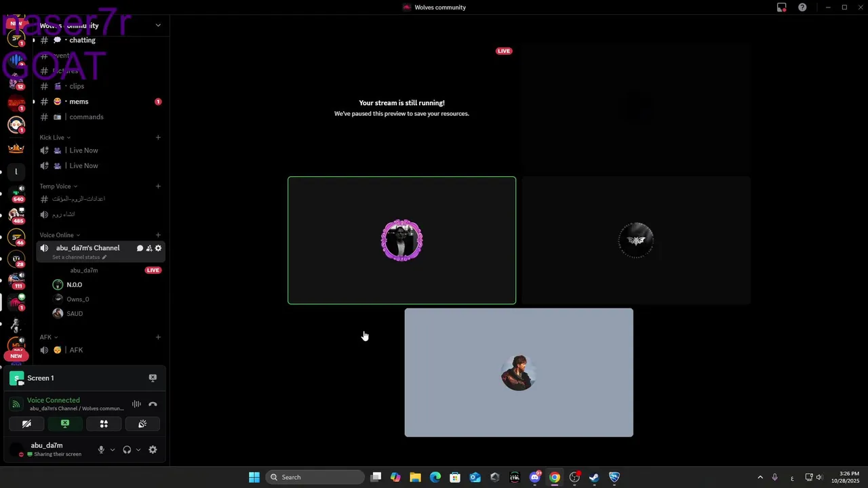Screen dimensions: 868x488
Task: Open server icon with 111 badge
Action: [16, 281]
